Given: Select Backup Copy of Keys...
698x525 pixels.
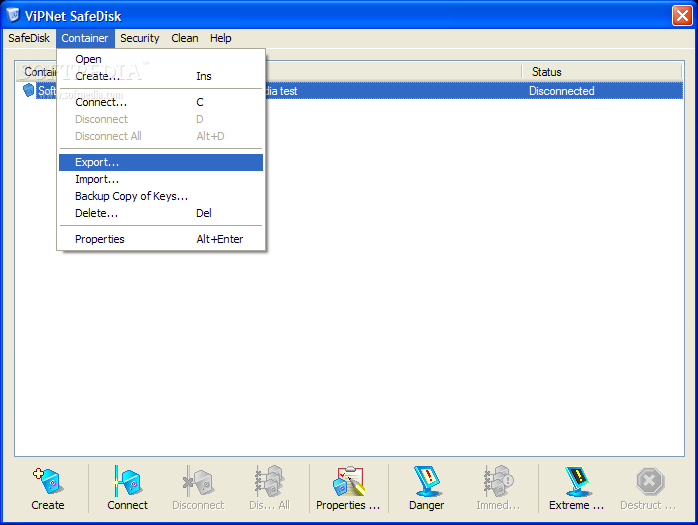Looking at the screenshot, I should click(161, 196).
